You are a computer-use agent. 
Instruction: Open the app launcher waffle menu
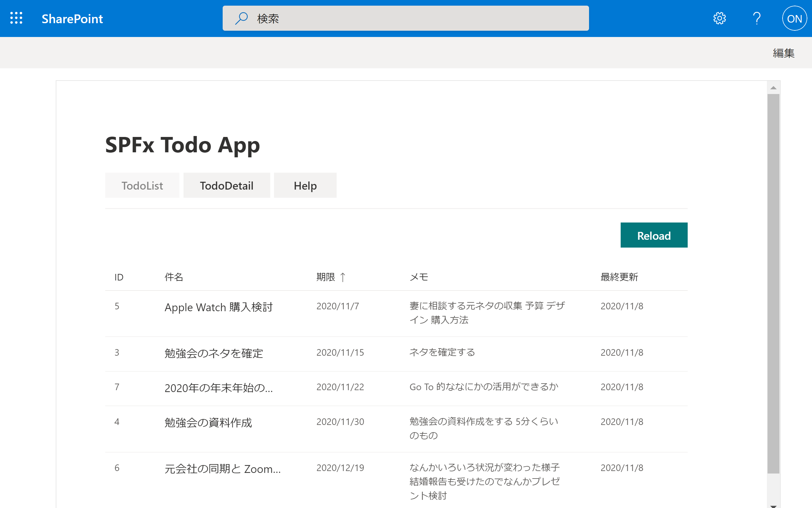point(16,18)
